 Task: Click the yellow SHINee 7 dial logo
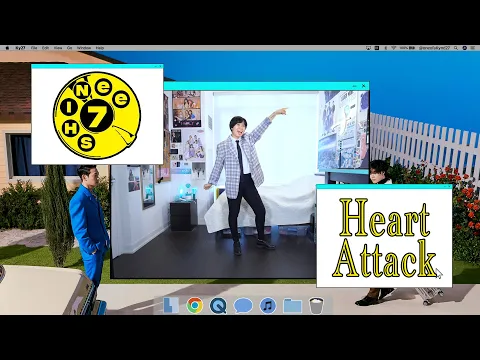(97, 115)
